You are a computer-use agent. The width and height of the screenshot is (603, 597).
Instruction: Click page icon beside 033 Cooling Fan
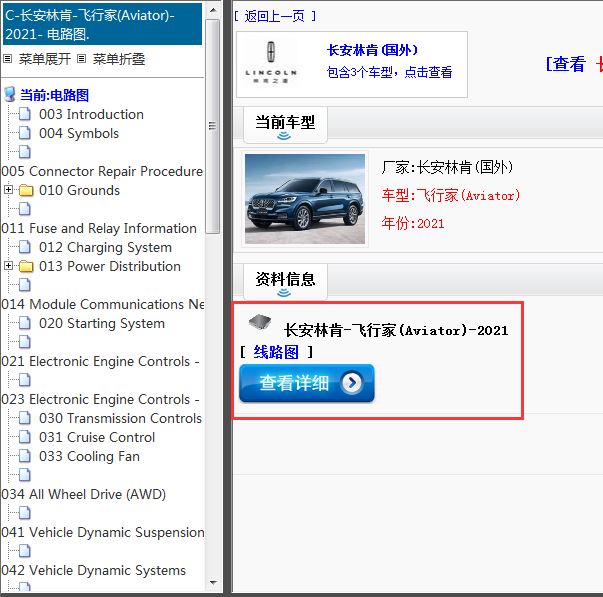click(x=25, y=456)
